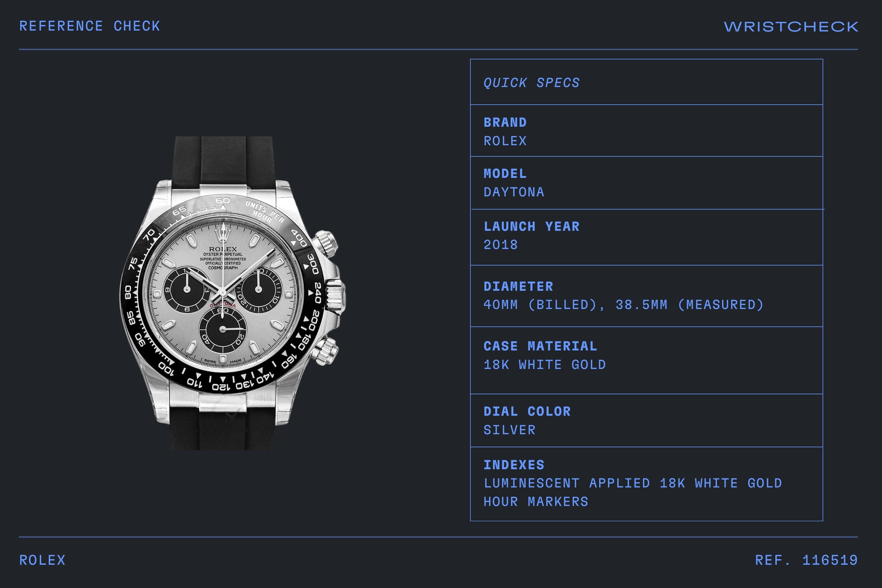The width and height of the screenshot is (882, 588).
Task: Click the DIAL COLOR silver row
Action: point(647,420)
